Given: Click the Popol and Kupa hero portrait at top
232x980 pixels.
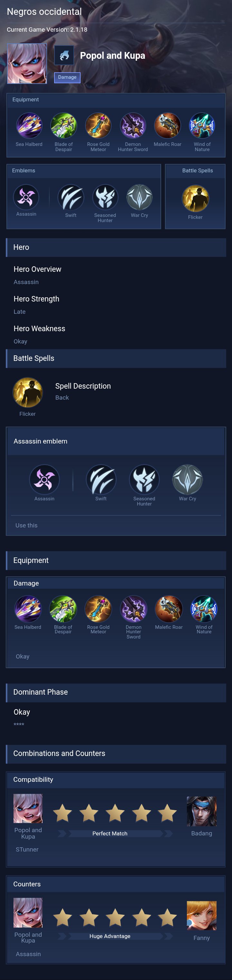Looking at the screenshot, I should [27, 64].
